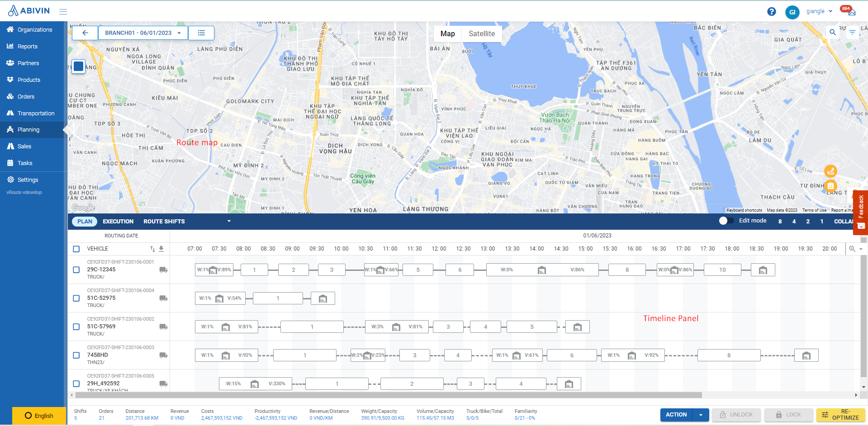The image size is (868, 426).
Task: Click the timeline horizontal scrollbar
Action: point(388,395)
